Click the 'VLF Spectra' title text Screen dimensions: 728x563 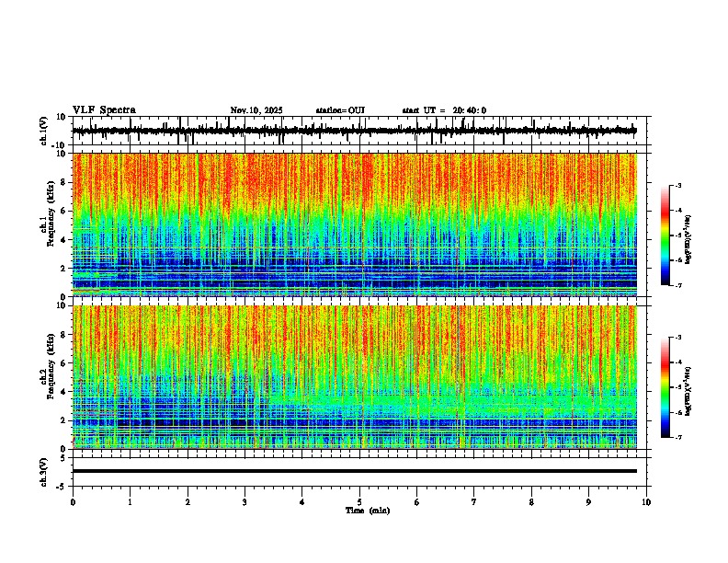click(104, 110)
